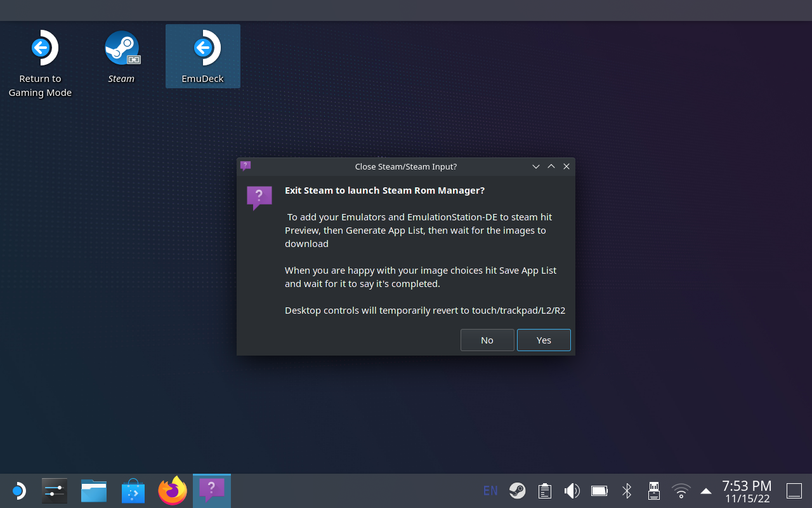The image size is (812, 508).
Task: Open the calendar by clicking the clock
Action: point(747,490)
